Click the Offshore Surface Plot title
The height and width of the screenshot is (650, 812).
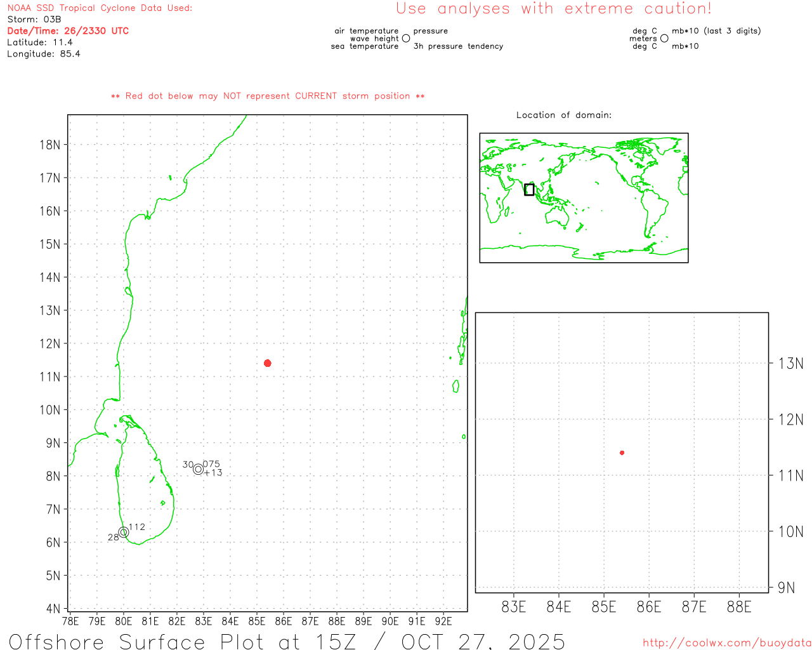287,641
